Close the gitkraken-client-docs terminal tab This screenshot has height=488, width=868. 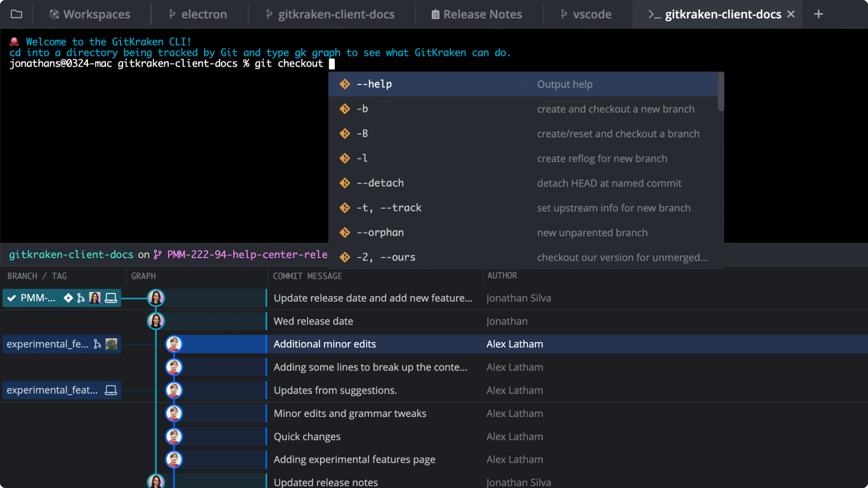tap(791, 14)
